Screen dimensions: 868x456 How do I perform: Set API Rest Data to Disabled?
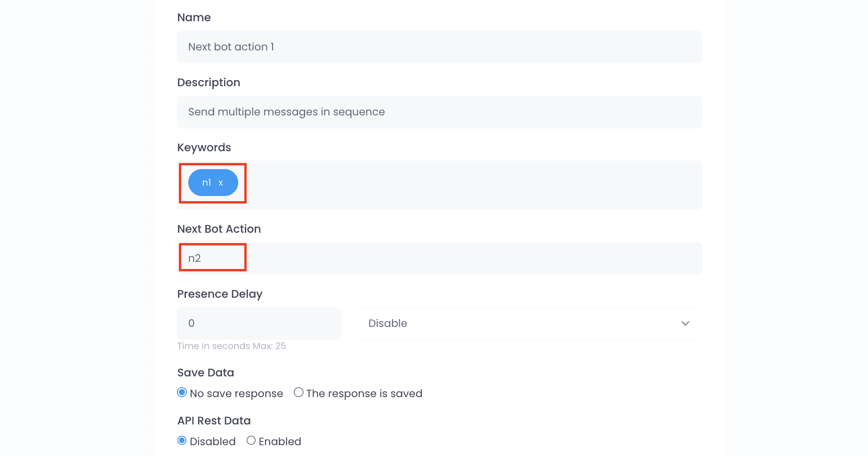182,440
